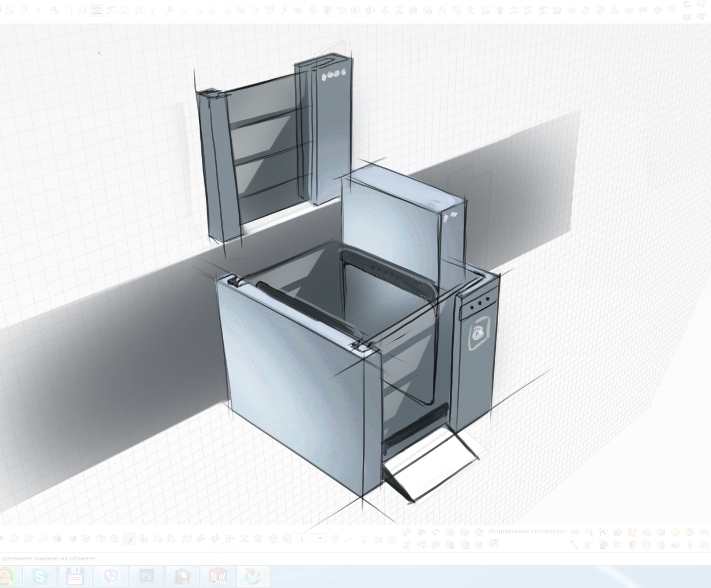Toggle the highlighted brush icon in the bottom toolbar
Screen dimensions: 711x588
(x=129, y=539)
